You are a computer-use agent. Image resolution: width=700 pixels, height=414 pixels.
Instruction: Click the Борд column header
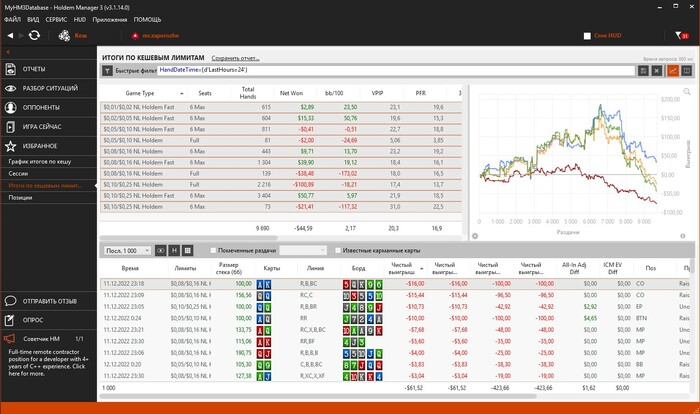pyautogui.click(x=358, y=268)
